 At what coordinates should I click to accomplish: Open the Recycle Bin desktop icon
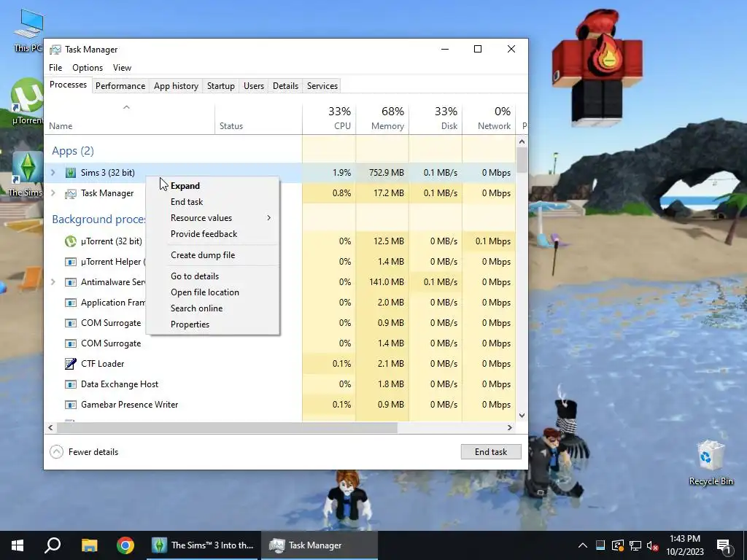coord(711,463)
